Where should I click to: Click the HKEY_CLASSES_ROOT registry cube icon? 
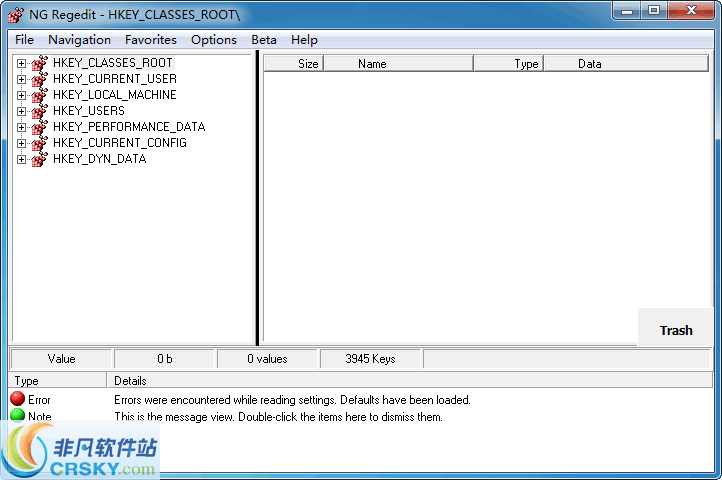click(x=40, y=63)
